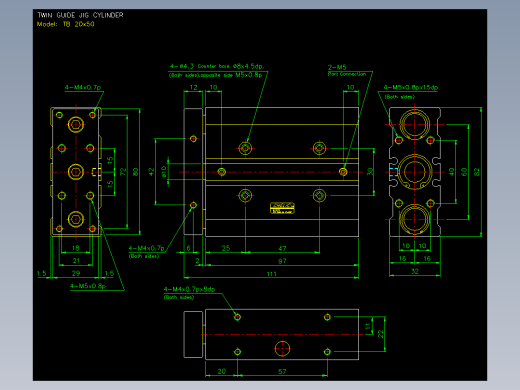Select the 80 height dimension on the left view
The width and height of the screenshot is (520, 390).
(135, 172)
